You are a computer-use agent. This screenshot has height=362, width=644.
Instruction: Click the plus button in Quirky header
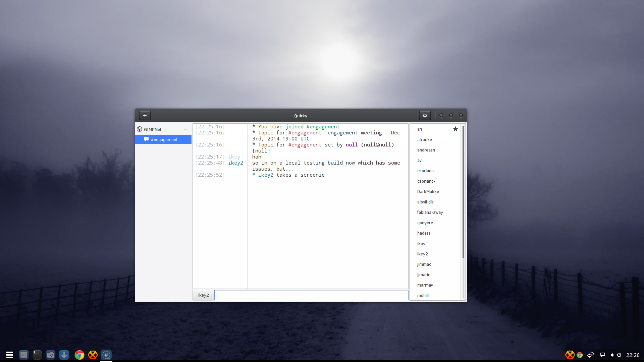click(145, 115)
